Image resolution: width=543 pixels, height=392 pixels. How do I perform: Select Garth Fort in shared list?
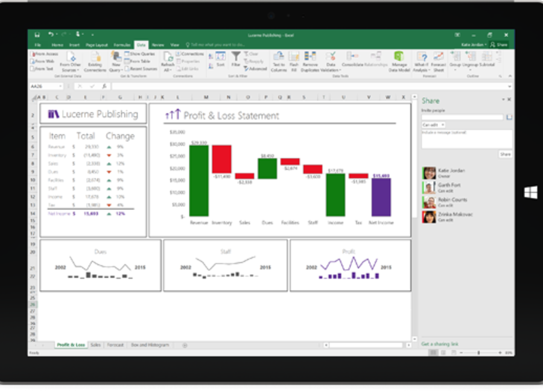pos(449,188)
